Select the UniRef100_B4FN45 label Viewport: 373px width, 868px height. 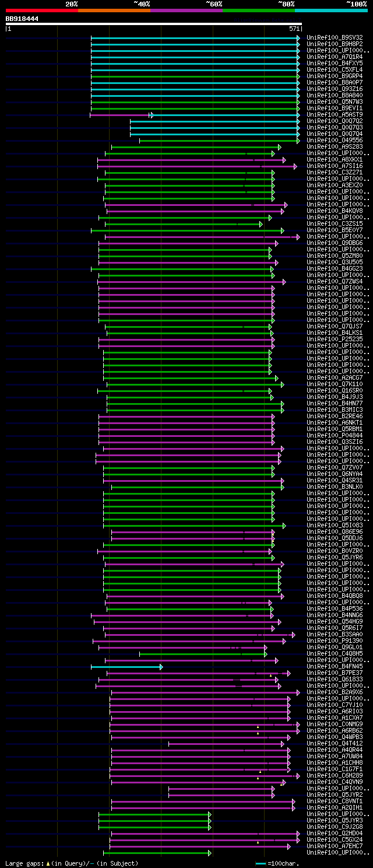(x=335, y=666)
